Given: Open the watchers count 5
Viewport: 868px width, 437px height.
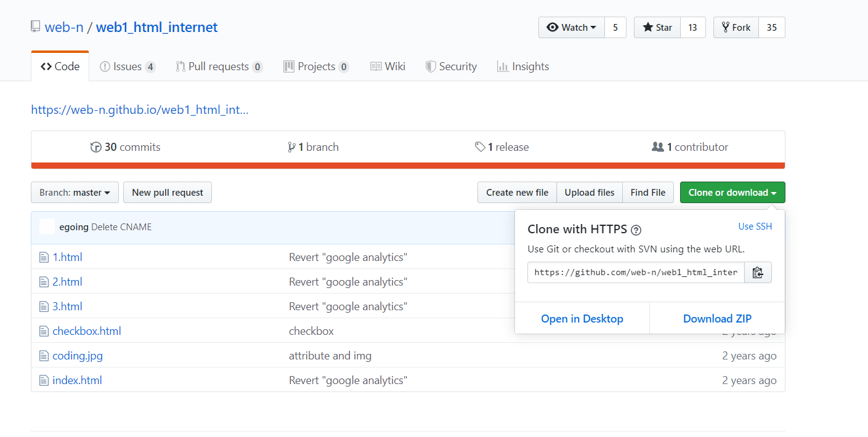Looking at the screenshot, I should tap(615, 28).
